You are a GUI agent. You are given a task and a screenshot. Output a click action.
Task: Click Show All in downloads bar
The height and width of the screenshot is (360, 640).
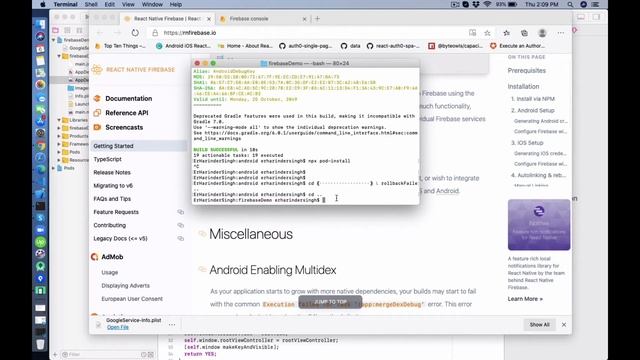point(539,325)
